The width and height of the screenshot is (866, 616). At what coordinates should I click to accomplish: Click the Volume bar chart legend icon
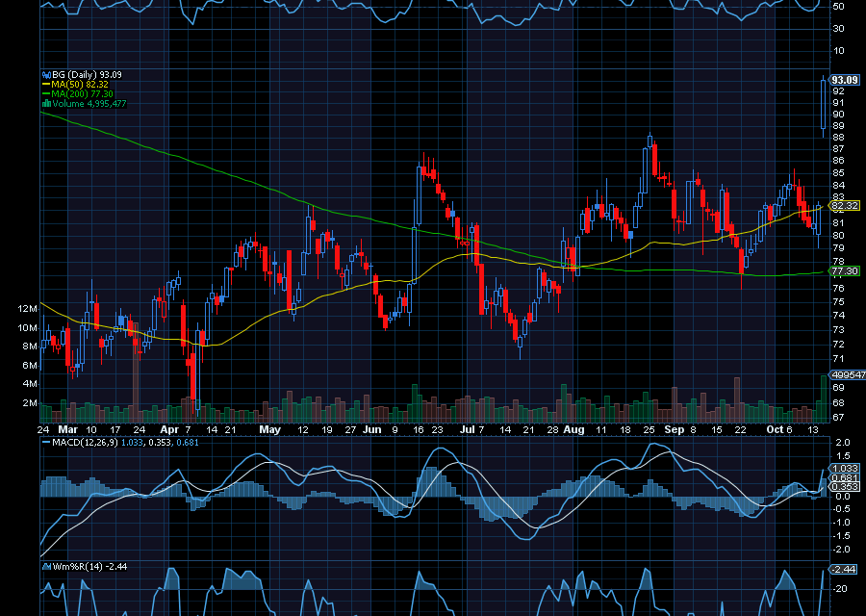[45, 104]
